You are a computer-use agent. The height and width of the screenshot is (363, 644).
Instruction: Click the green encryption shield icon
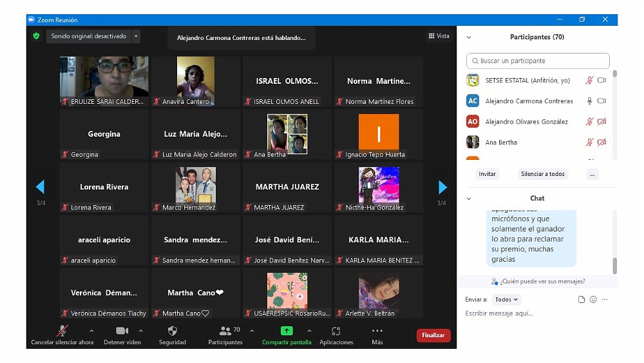click(36, 36)
